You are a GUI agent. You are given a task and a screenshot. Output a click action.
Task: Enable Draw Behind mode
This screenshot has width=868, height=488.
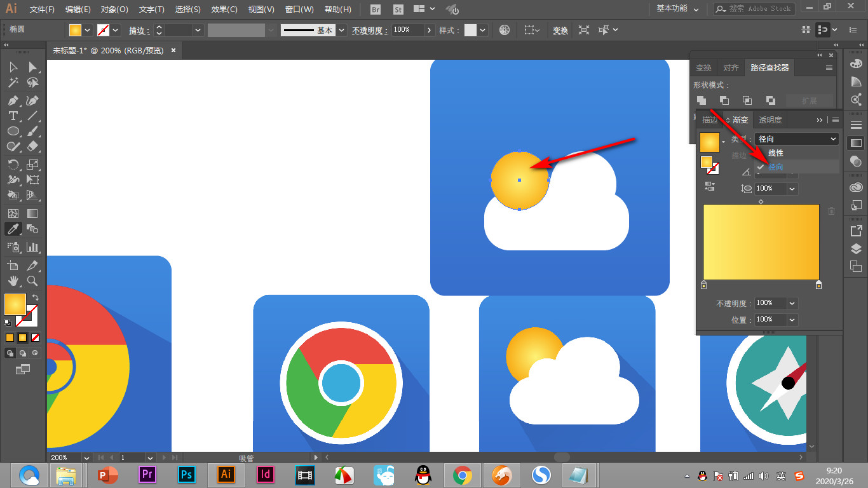pos(23,353)
